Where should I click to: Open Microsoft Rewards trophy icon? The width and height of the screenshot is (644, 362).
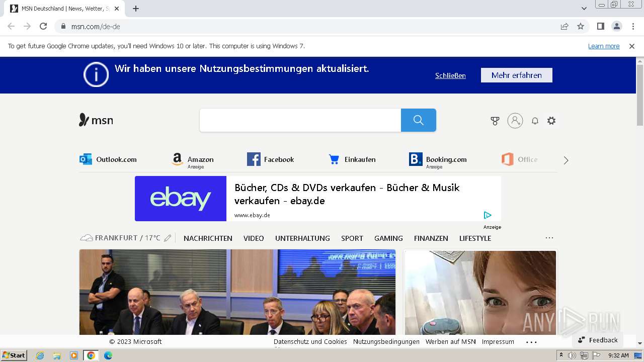(495, 121)
